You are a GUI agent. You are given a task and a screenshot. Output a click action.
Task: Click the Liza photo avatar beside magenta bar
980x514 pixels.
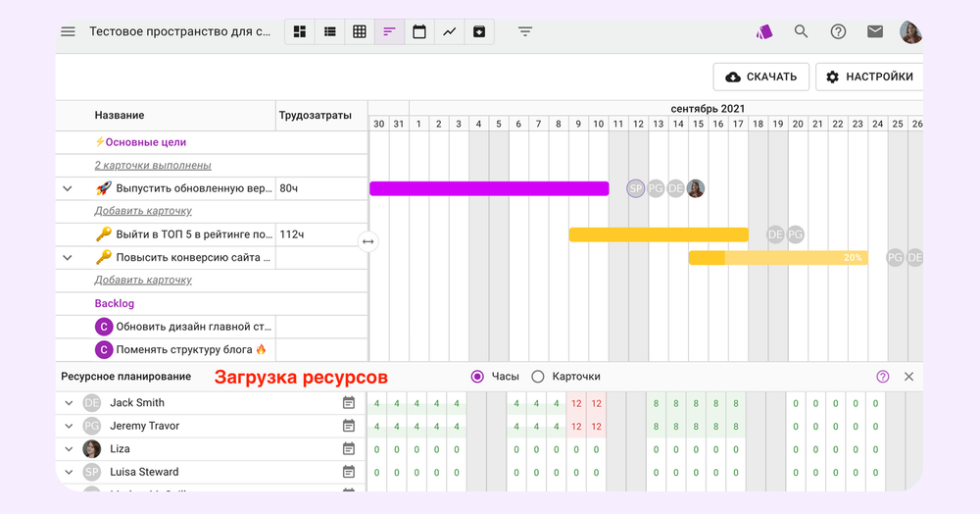coord(696,188)
